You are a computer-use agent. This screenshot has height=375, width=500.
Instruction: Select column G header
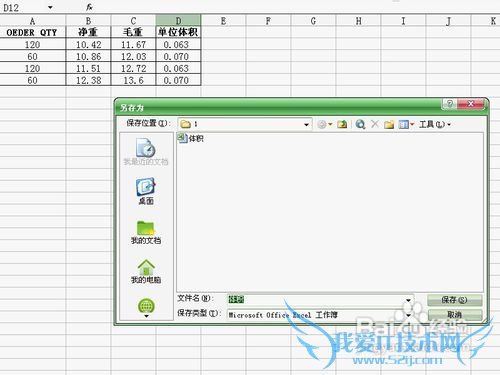tap(313, 21)
